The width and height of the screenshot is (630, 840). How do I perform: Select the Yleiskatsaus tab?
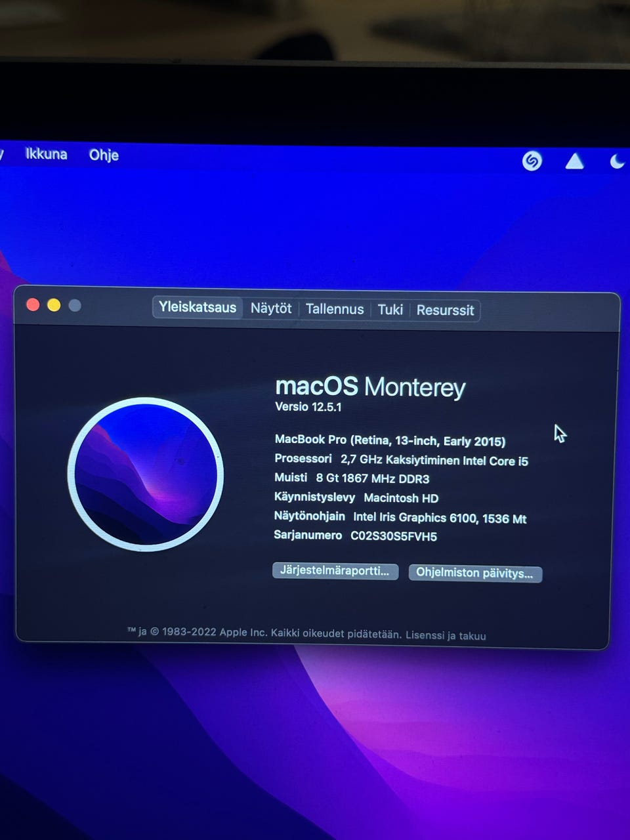pyautogui.click(x=198, y=307)
